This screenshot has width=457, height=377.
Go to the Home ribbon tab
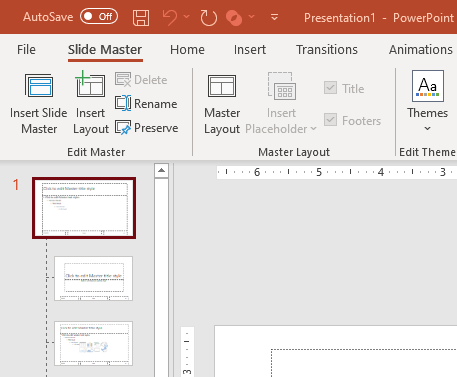click(187, 49)
